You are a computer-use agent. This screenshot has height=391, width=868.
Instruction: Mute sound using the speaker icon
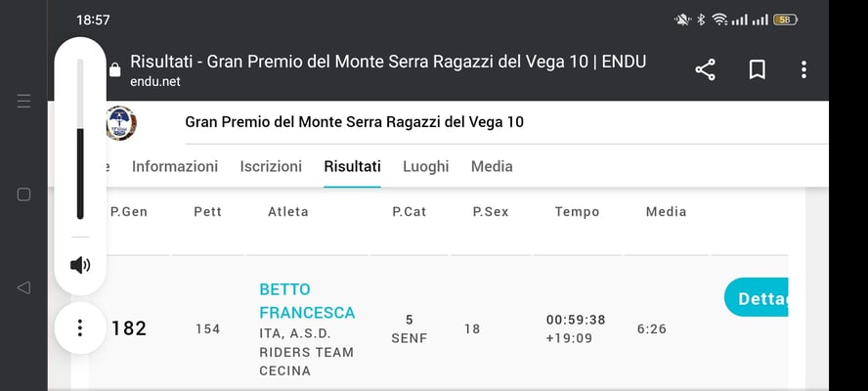tap(80, 265)
